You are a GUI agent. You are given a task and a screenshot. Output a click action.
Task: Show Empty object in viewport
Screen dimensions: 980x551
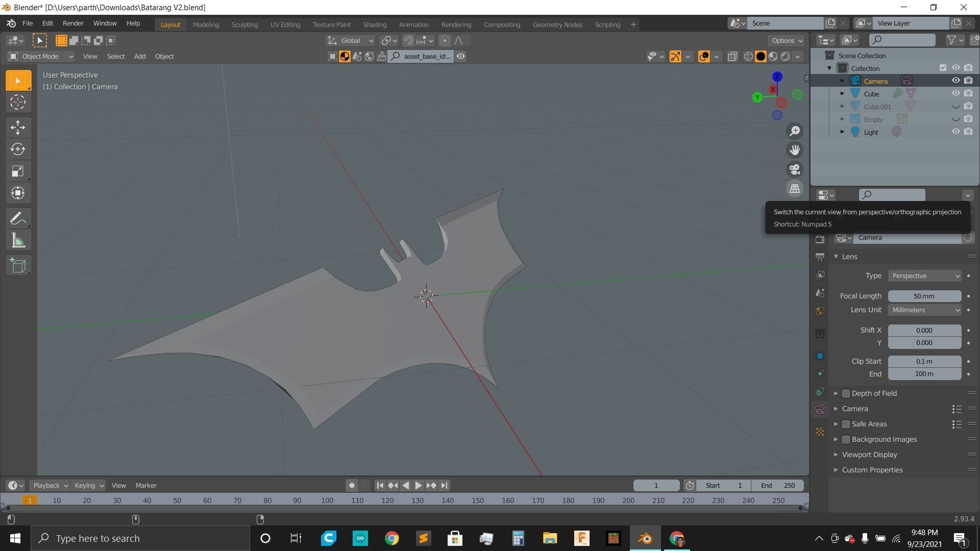pyautogui.click(x=955, y=119)
